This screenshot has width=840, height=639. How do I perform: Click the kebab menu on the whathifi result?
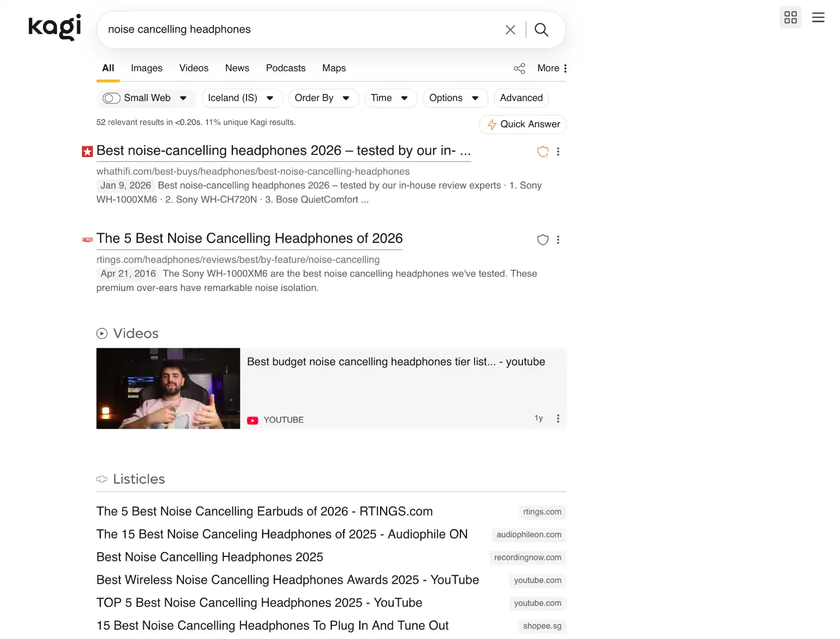tap(558, 151)
